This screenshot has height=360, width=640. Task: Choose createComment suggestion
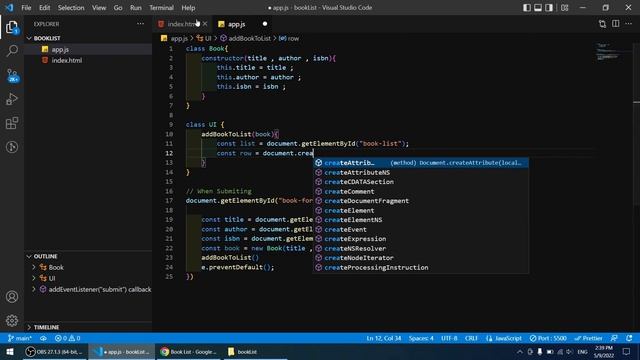(x=421, y=191)
